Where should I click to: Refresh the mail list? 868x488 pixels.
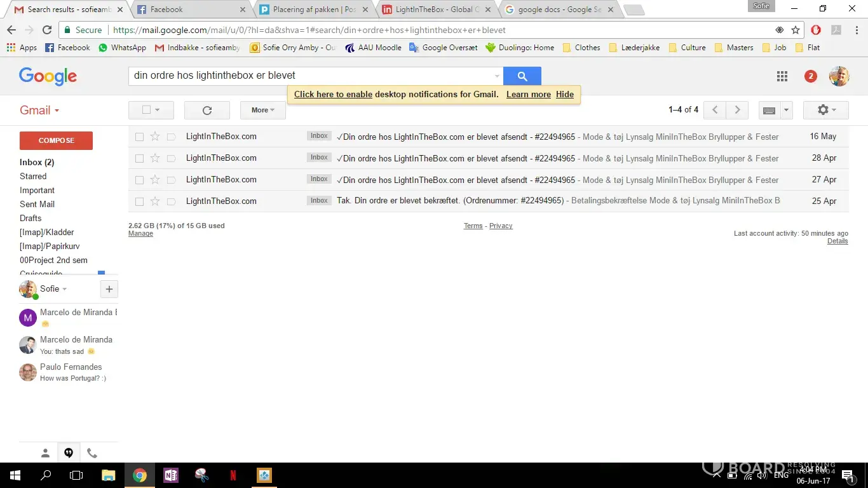pos(207,110)
